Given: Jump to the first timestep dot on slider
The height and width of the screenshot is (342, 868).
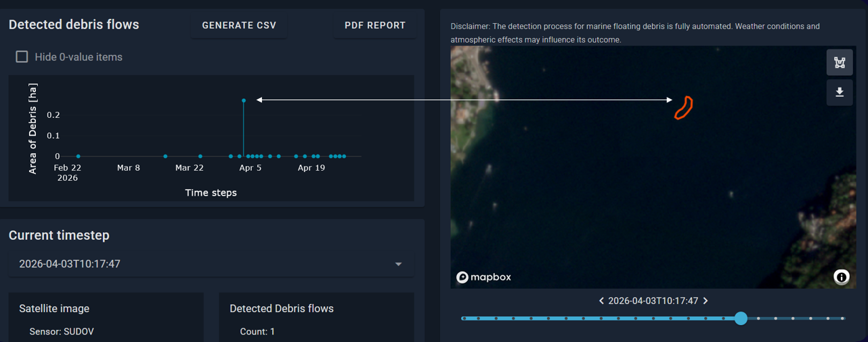Looking at the screenshot, I should (x=464, y=318).
